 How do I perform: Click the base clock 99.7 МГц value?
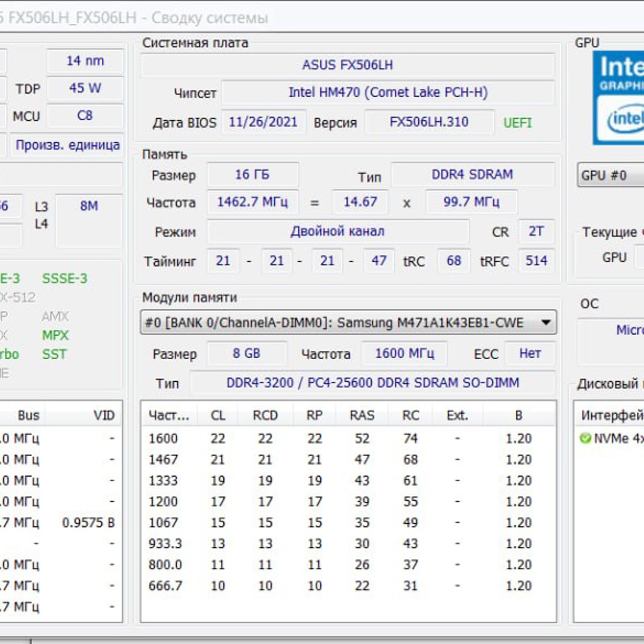472,202
